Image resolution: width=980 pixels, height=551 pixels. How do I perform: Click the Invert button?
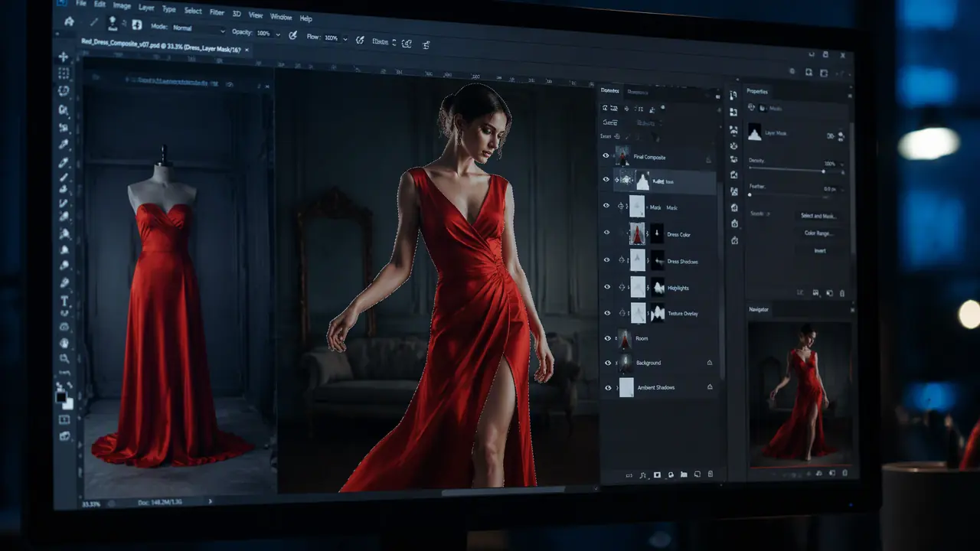(x=819, y=250)
